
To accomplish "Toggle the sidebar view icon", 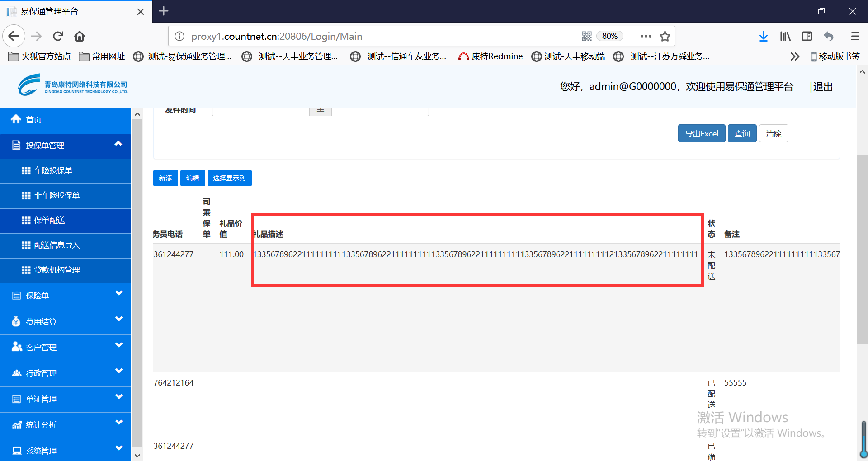I will [x=807, y=36].
